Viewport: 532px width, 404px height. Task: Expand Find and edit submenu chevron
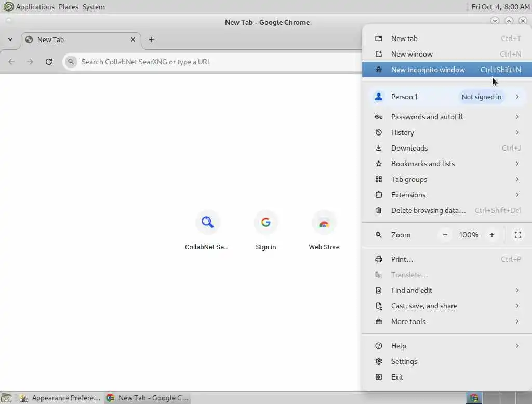pyautogui.click(x=517, y=290)
